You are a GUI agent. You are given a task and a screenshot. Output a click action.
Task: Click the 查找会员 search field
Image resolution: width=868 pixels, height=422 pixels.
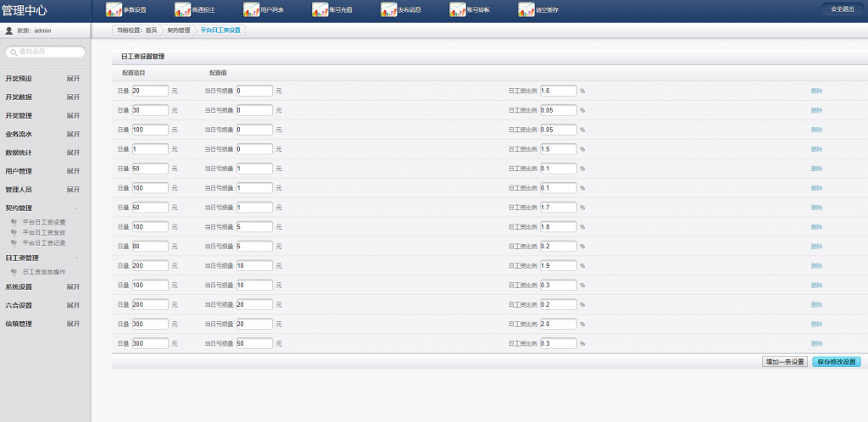point(48,53)
